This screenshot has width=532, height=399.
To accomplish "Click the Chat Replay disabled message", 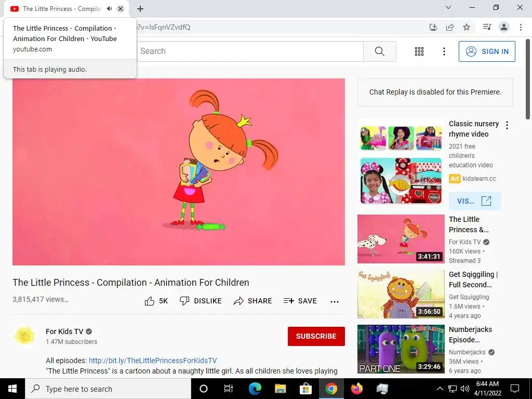I will tap(435, 92).
